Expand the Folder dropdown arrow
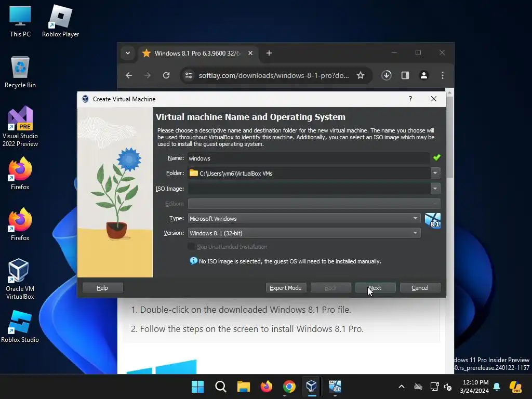 point(435,173)
